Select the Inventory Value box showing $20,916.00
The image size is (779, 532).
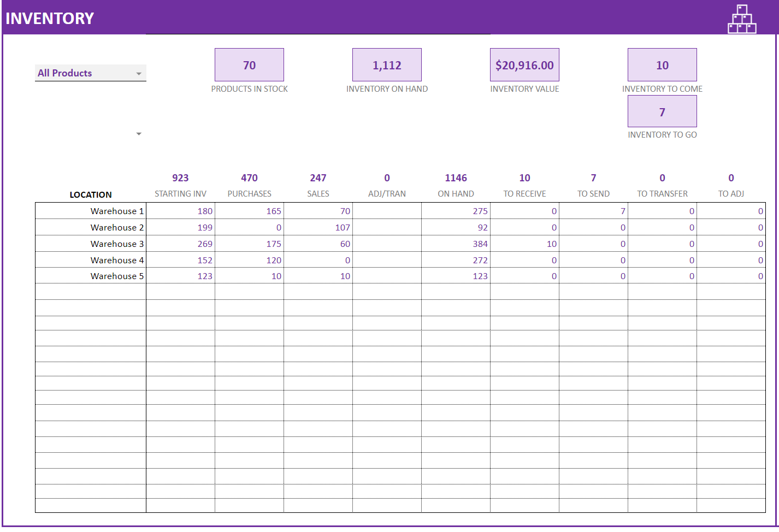(x=524, y=64)
